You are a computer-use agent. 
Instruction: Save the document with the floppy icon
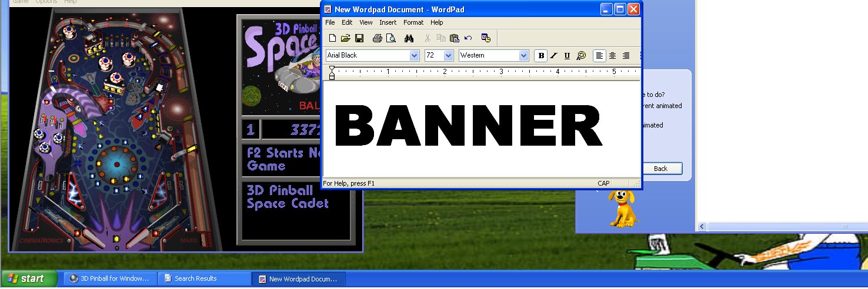click(x=359, y=38)
